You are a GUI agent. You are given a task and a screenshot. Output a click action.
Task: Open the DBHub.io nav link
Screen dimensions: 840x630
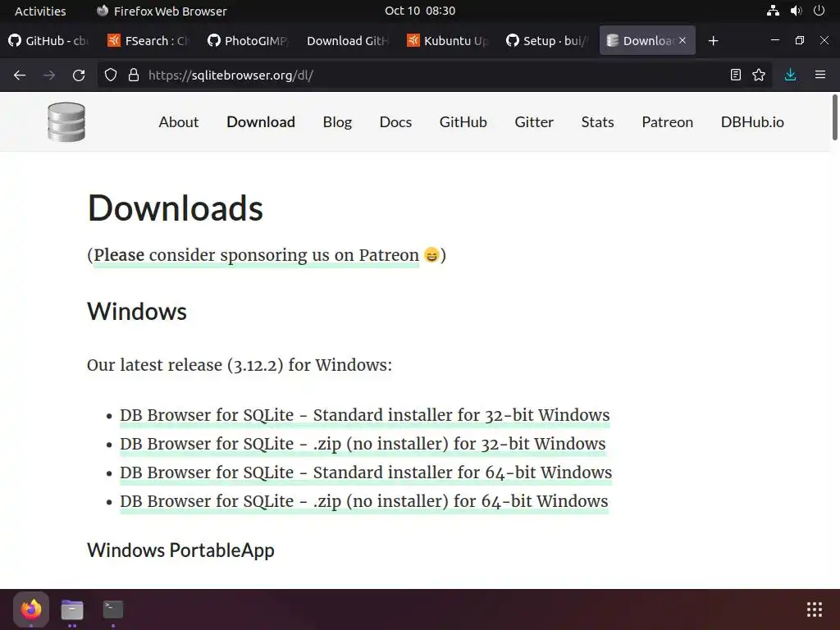point(752,122)
